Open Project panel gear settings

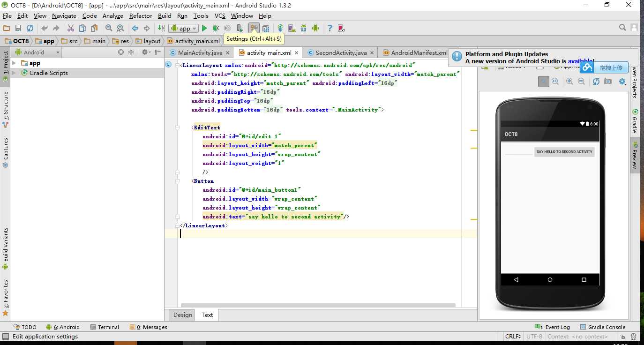(x=146, y=52)
